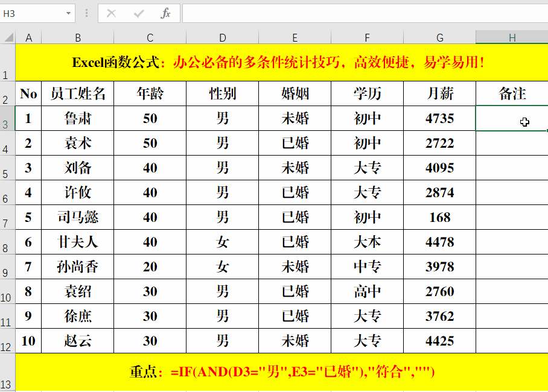Click empty 备注 cell in 袁术 row
This screenshot has height=392, width=548.
click(512, 144)
